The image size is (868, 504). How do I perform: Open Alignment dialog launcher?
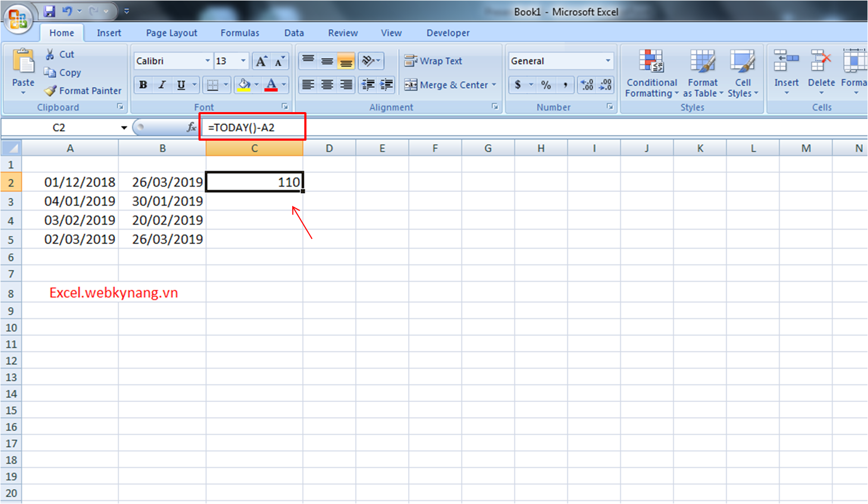click(495, 107)
